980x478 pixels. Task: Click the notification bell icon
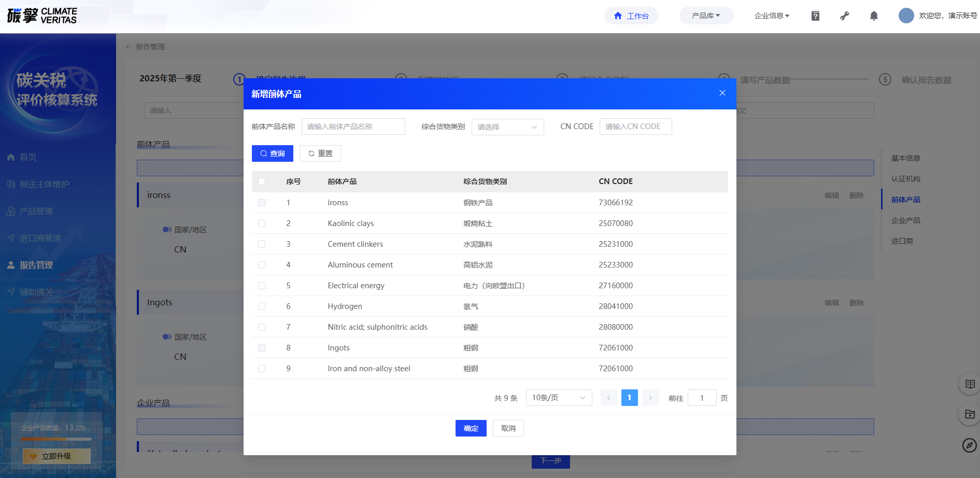(x=874, y=16)
